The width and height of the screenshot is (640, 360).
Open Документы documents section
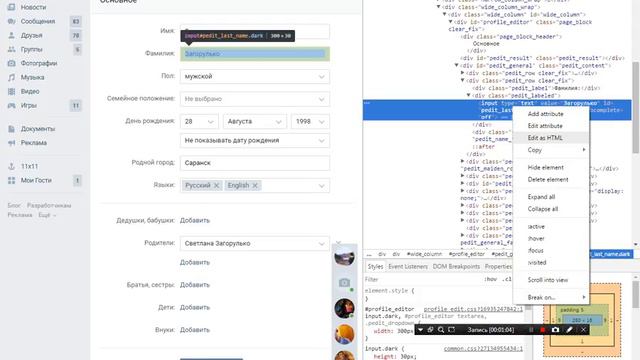point(37,129)
